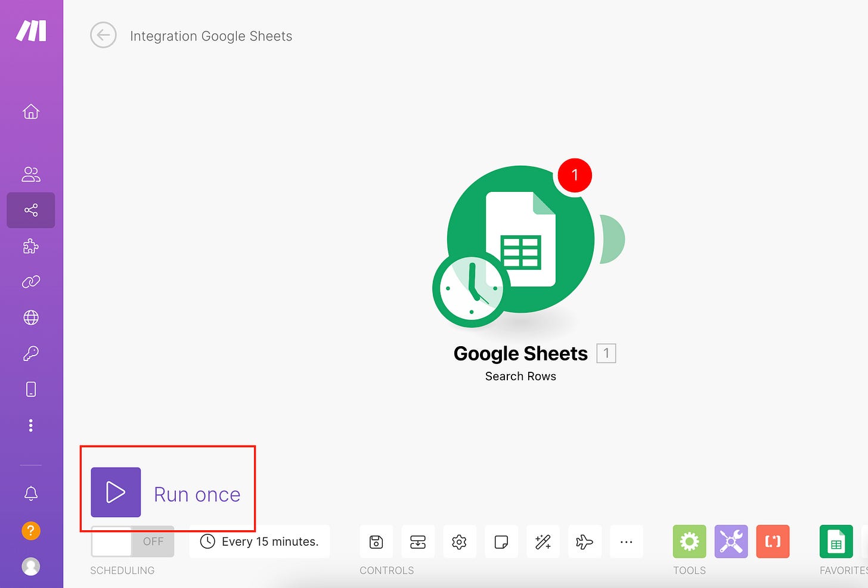Open the Devices phone icon
This screenshot has width=868, height=588.
31,389
